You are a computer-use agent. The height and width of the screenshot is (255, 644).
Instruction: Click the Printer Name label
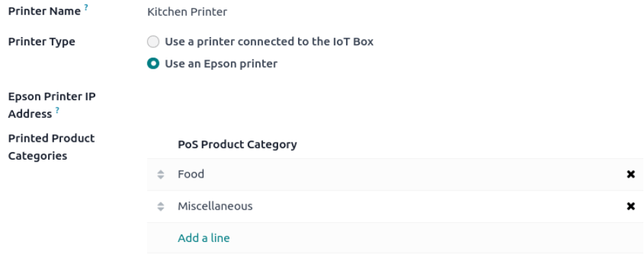45,12
